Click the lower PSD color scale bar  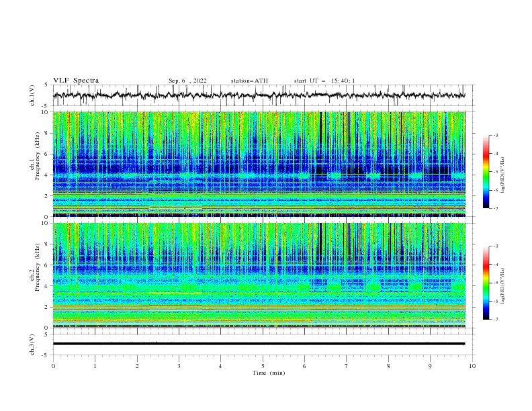486,283
